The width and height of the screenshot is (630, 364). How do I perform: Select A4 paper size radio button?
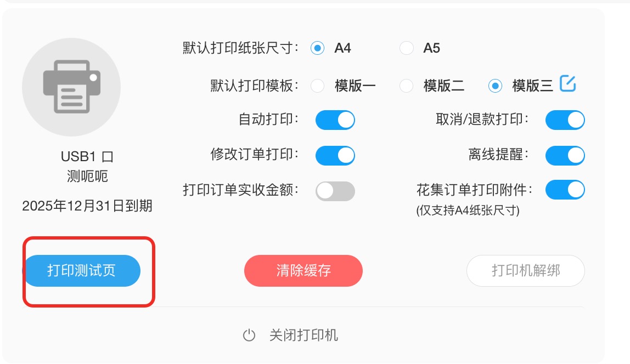point(317,48)
